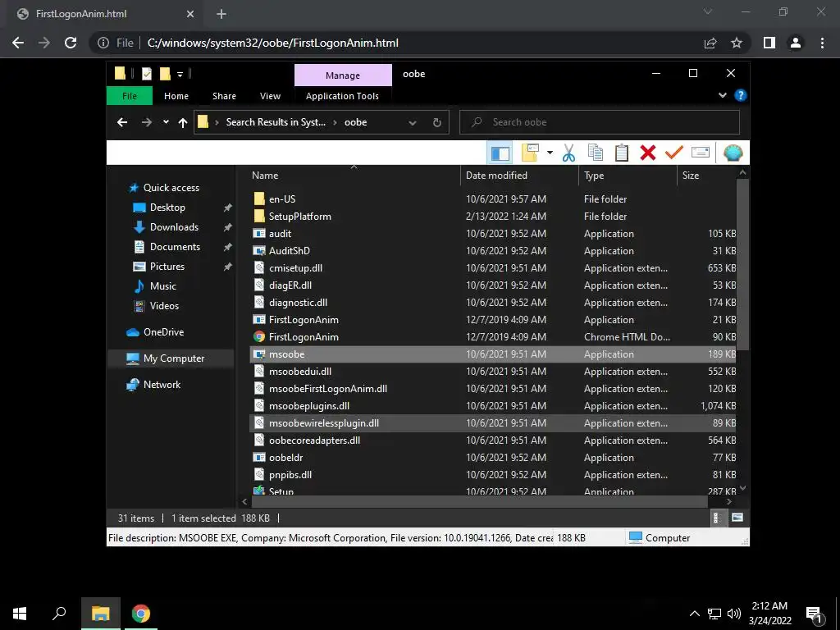Toggle Chrome side panel
The width and height of the screenshot is (840, 630).
tap(769, 43)
